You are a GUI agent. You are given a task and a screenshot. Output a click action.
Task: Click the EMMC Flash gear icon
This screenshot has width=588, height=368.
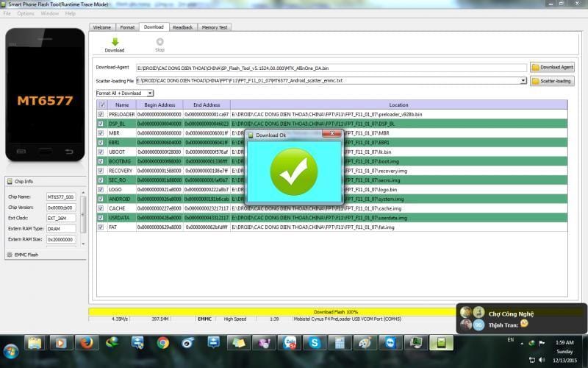pyautogui.click(x=10, y=255)
